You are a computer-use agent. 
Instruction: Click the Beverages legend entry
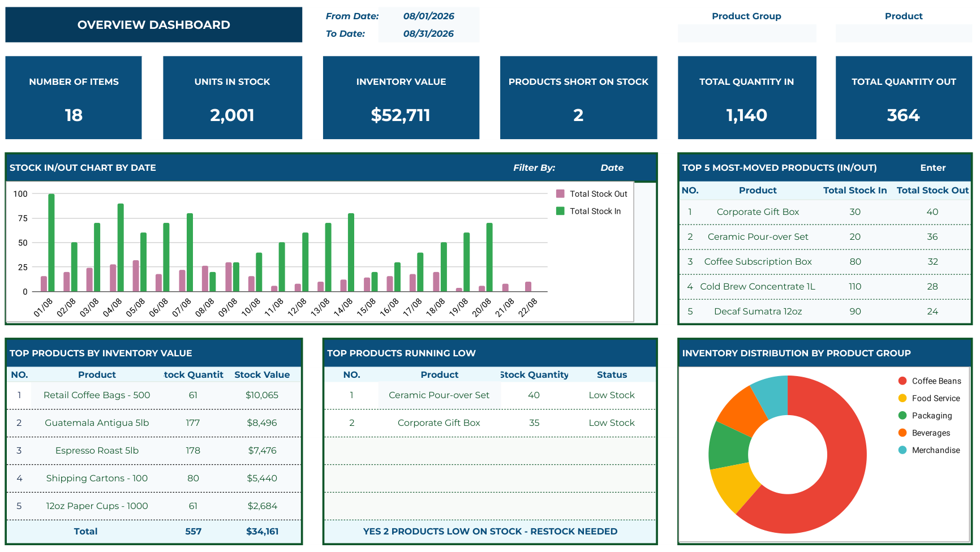[x=924, y=433]
